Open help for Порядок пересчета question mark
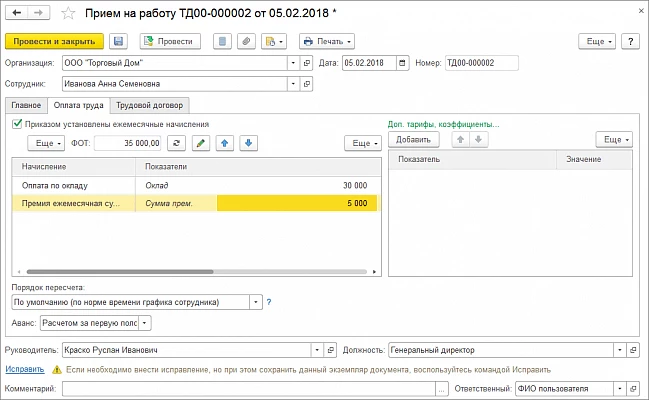This screenshot has height=400, width=649. [269, 302]
